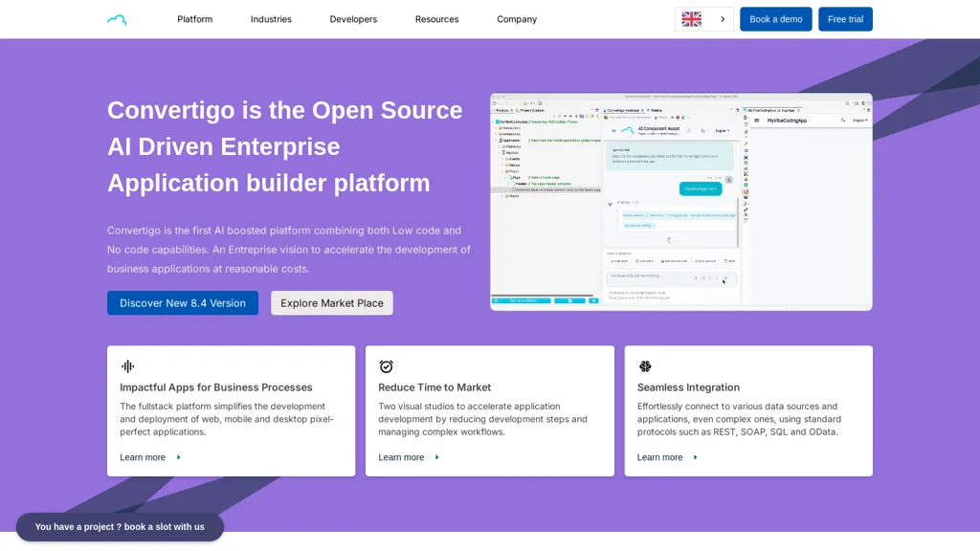980x551 pixels.
Task: Click the alarm clock icon on Reduce Time card
Action: pos(387,366)
